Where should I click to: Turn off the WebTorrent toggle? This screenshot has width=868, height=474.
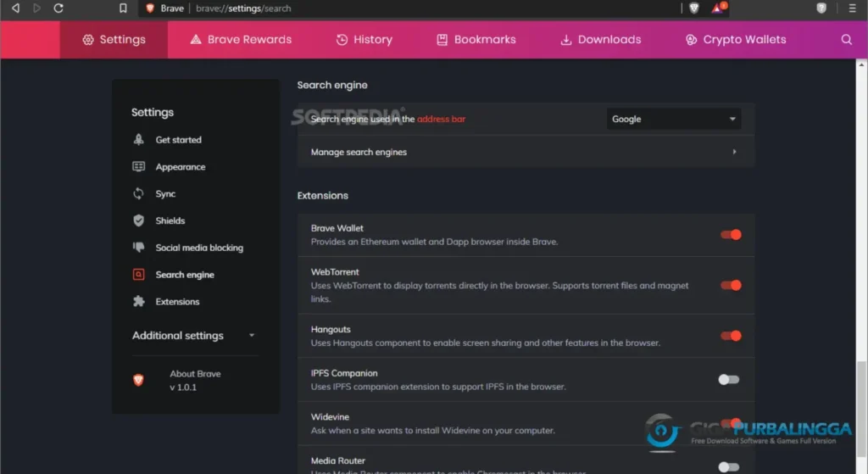coord(731,285)
